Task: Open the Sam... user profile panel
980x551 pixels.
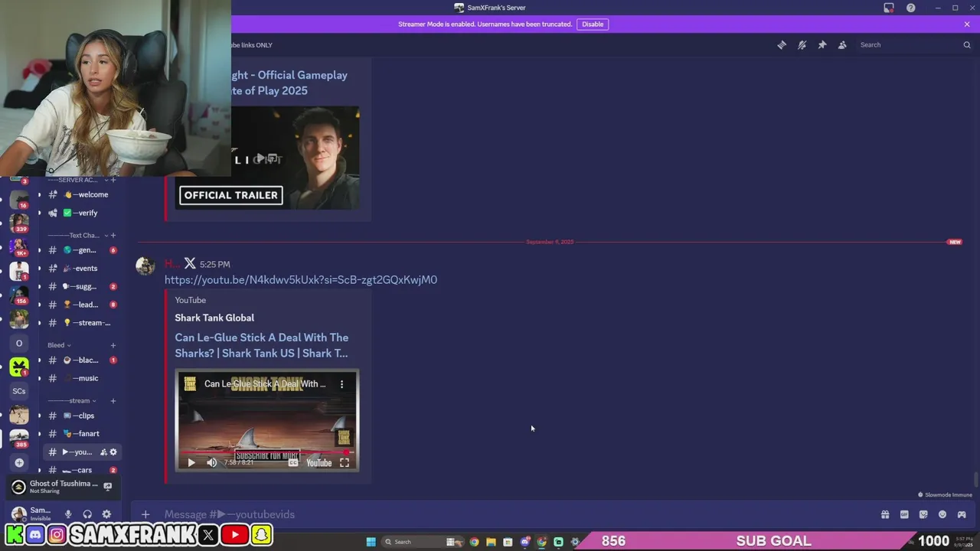Action: coord(31,514)
